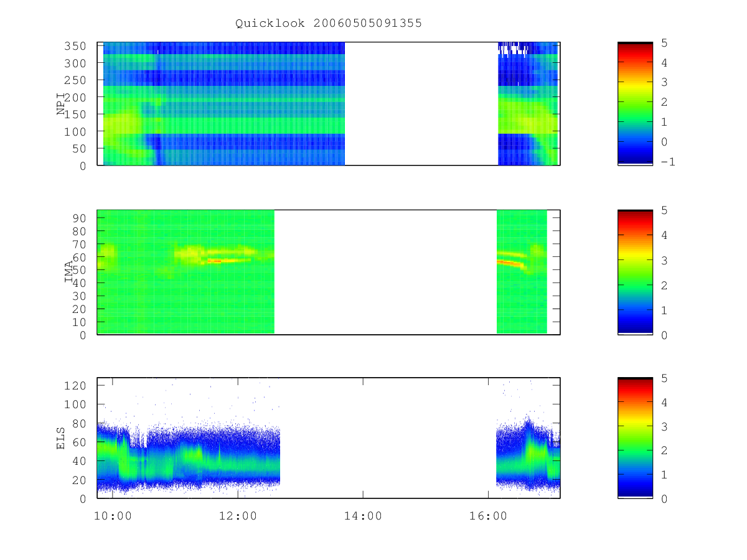Viewport: 747px width, 560px height.
Task: Click the 12:00 time tick label
Action: point(238,516)
